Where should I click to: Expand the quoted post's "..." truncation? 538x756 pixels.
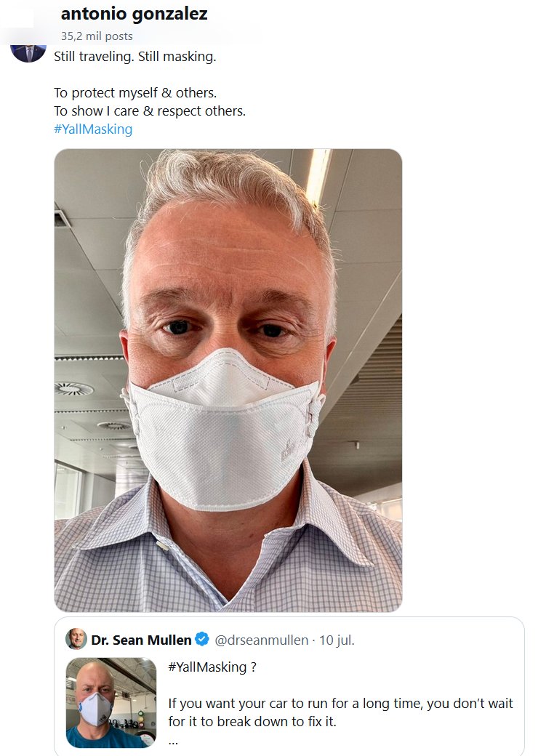173,740
